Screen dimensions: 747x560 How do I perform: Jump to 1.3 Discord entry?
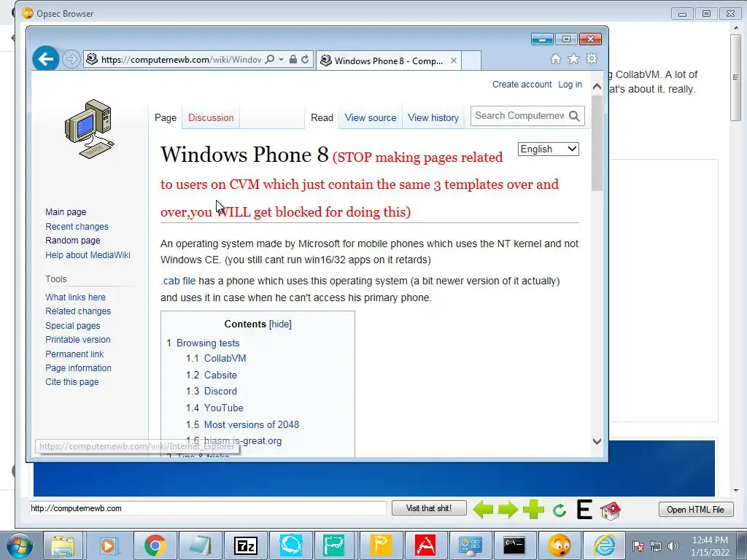click(x=220, y=392)
